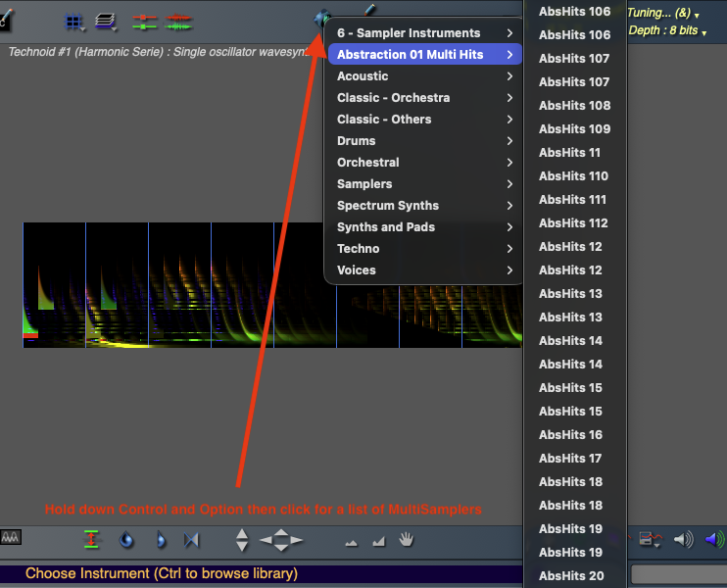Open the Classic - Others menu entry
727x588 pixels.
click(424, 120)
